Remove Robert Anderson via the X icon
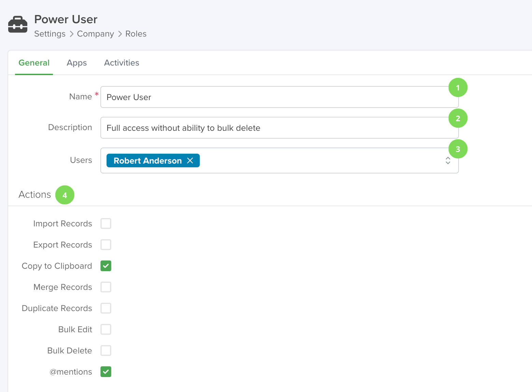The image size is (532, 392). 190,160
